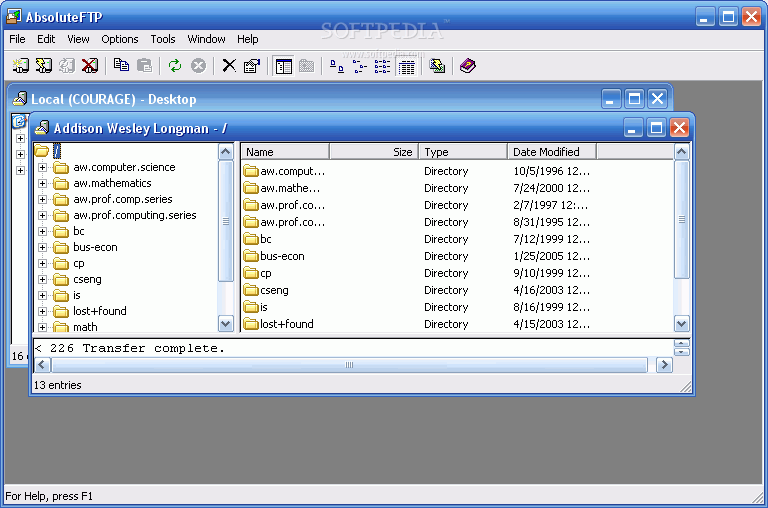Expand the bc tree node

pyautogui.click(x=43, y=231)
